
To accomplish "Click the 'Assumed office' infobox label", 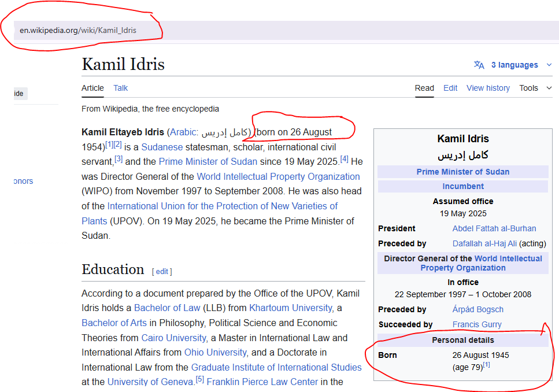I will pyautogui.click(x=462, y=202).
